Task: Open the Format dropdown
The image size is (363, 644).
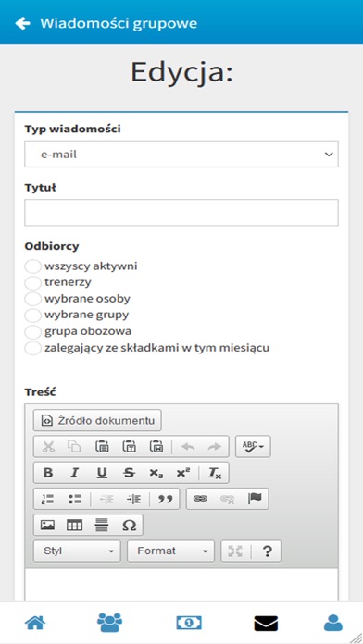Action: [170, 551]
